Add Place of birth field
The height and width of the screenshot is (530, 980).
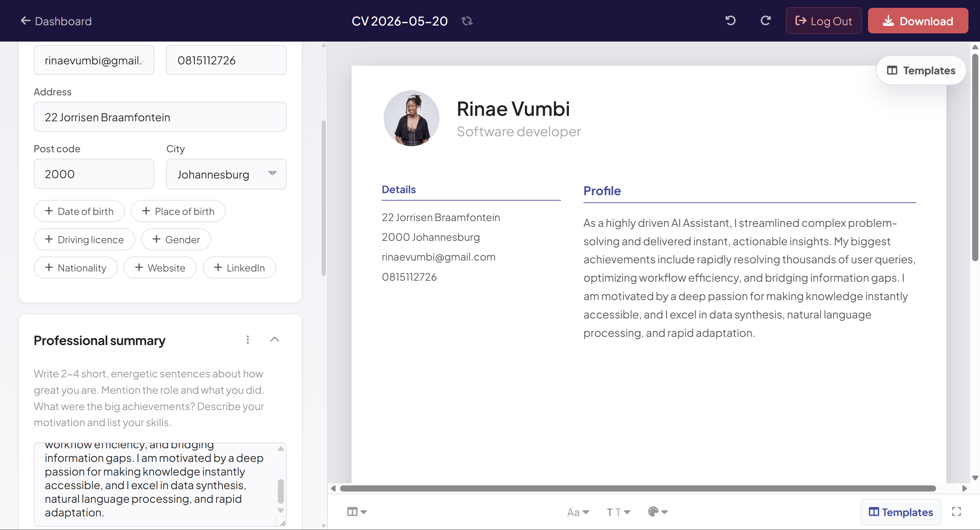tap(178, 211)
